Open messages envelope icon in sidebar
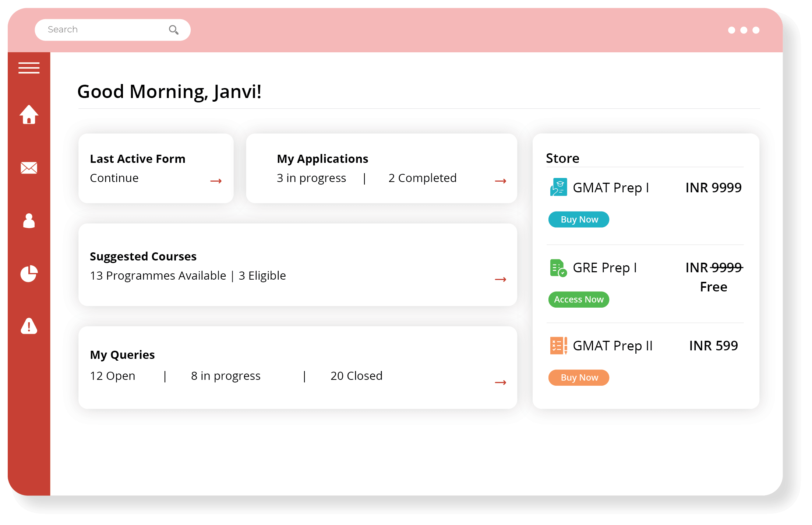Screen dimensions: 812x525 [x=29, y=168]
